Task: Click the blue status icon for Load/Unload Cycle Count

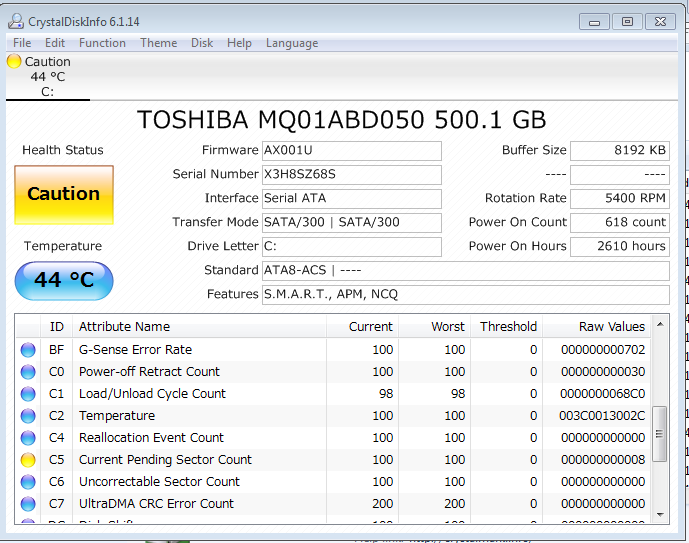Action: pos(28,394)
